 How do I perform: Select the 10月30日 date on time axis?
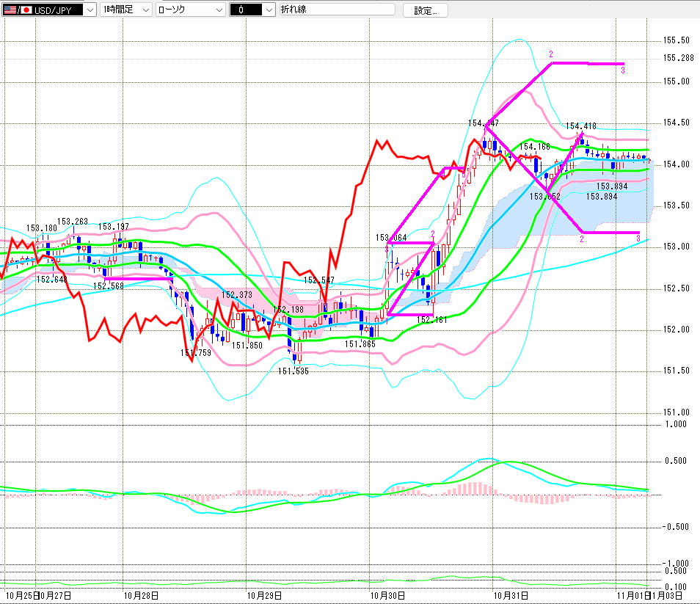(384, 594)
